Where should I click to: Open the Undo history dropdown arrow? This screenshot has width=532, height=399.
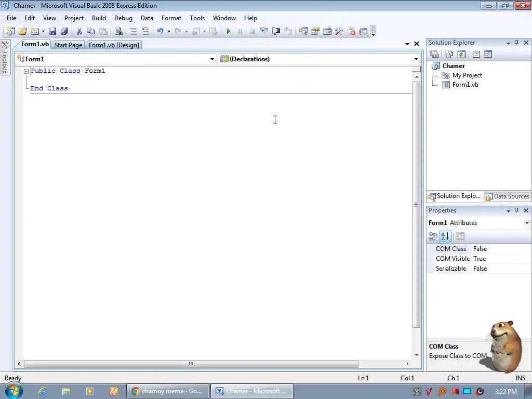169,31
